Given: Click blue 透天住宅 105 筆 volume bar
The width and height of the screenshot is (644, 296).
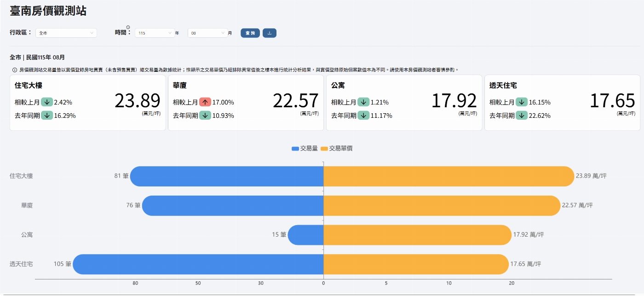Looking at the screenshot, I should pos(198,264).
